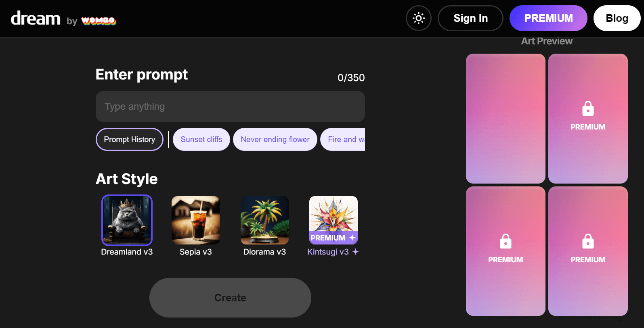Choose the Sepia v3 art style

click(196, 220)
